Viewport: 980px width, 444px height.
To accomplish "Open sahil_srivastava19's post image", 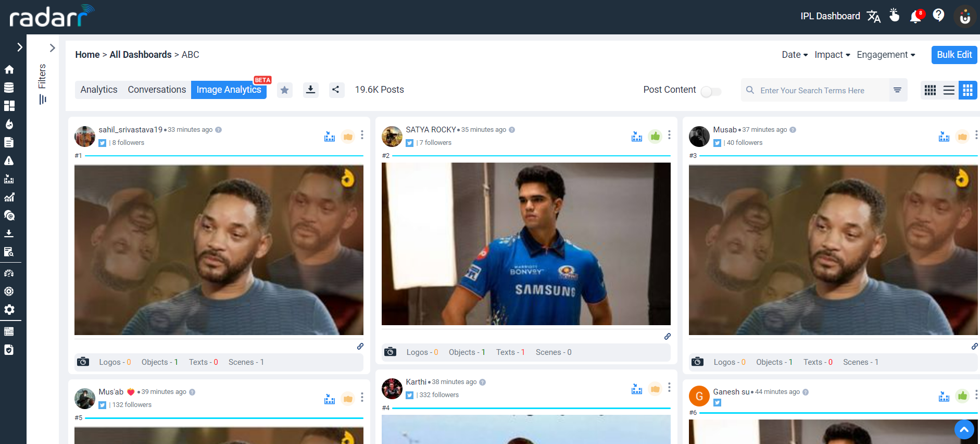I will click(219, 250).
